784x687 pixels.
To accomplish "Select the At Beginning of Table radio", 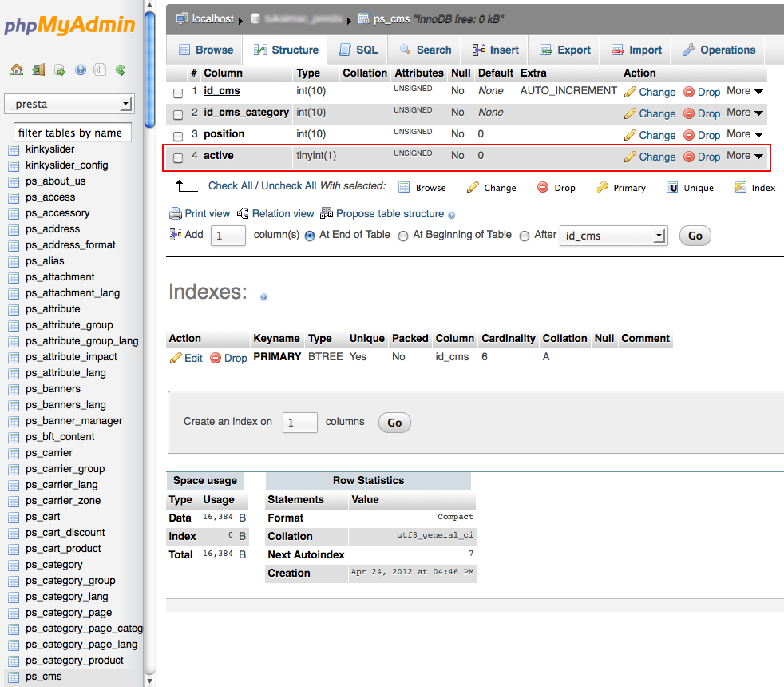I will [x=403, y=236].
